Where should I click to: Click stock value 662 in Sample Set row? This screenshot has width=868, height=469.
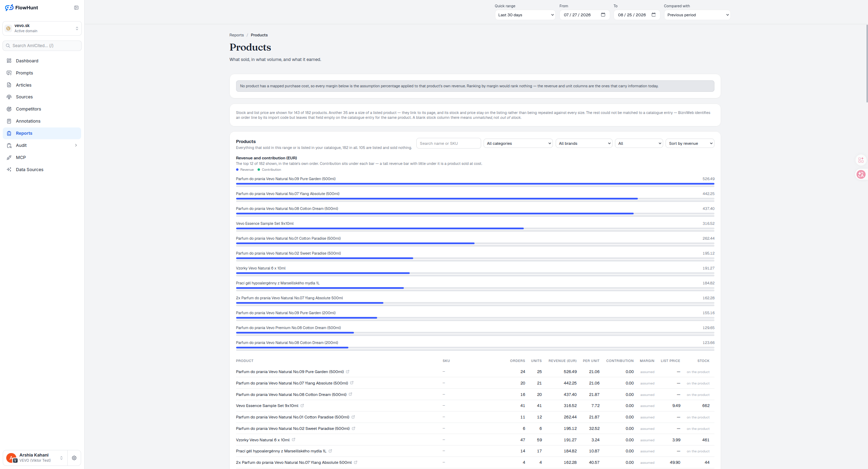point(706,406)
